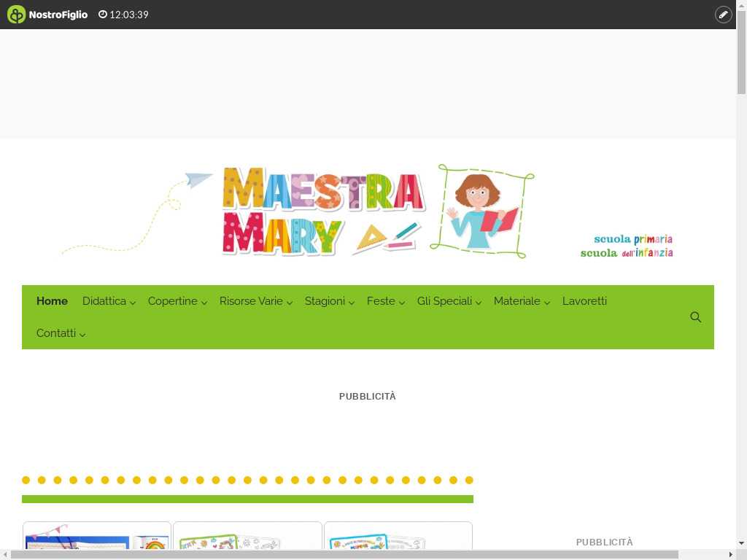Screen dimensions: 747x560
Task: Click the clock icon beside 12:03:39
Action: [102, 15]
